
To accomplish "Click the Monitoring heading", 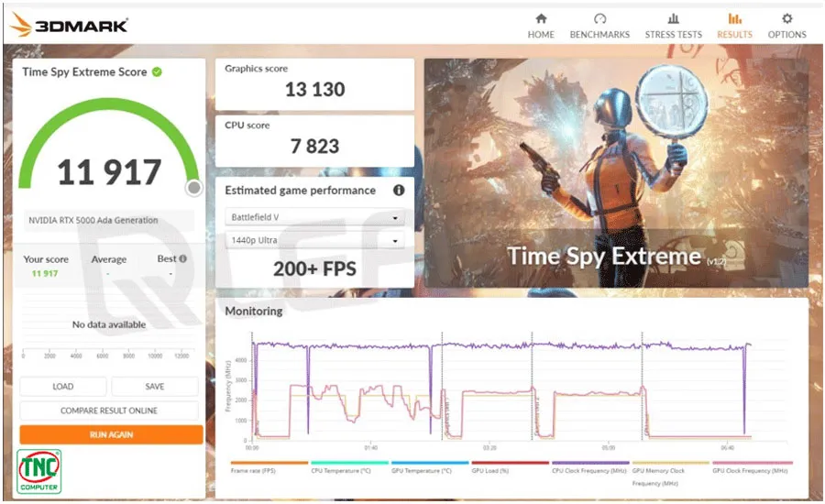I will coord(254,311).
